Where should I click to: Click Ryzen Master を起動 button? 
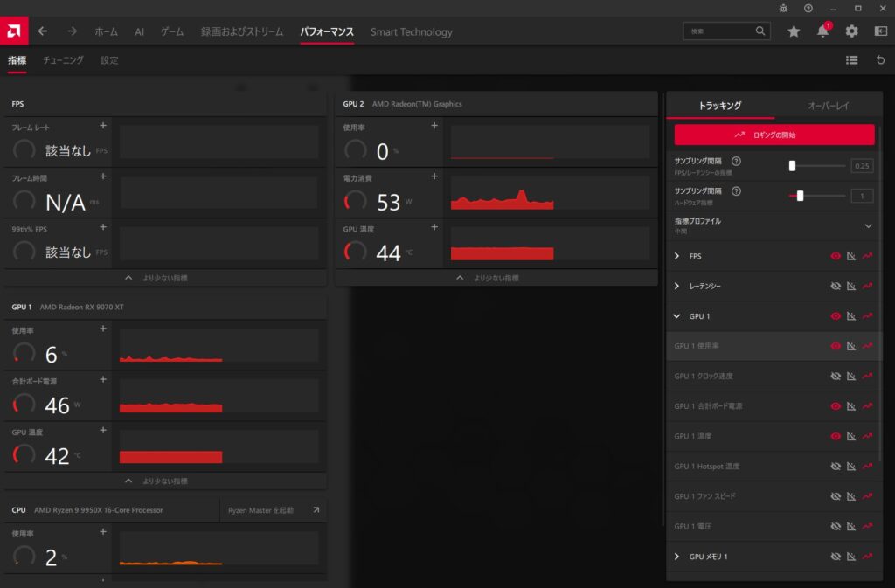[x=273, y=509]
